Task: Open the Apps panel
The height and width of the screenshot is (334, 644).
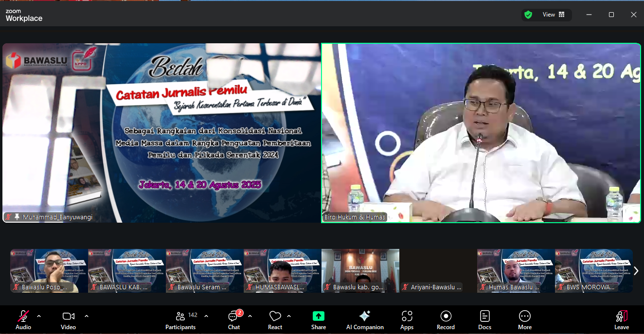Action: click(407, 319)
